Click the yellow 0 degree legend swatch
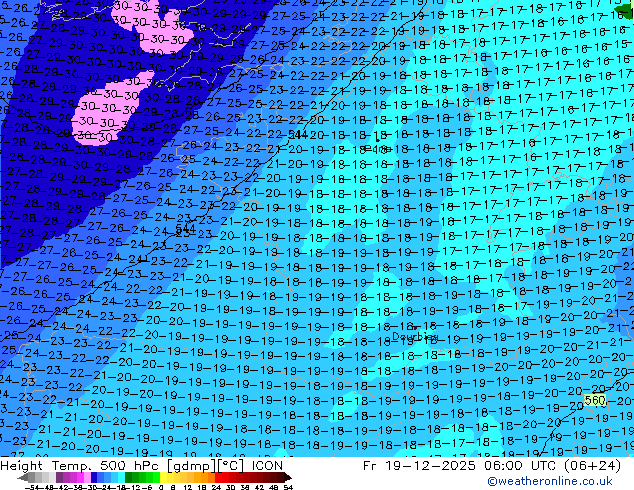634x490 pixels. tap(163, 477)
